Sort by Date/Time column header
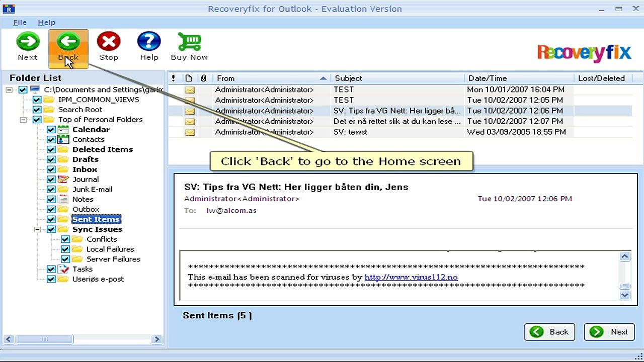Image resolution: width=644 pixels, height=362 pixels. pos(519,78)
